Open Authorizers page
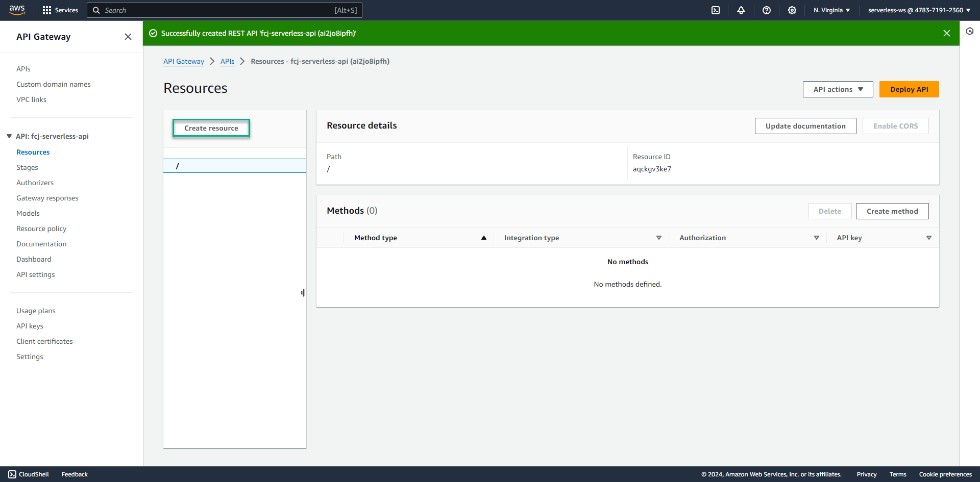This screenshot has height=482, width=980. (35, 183)
